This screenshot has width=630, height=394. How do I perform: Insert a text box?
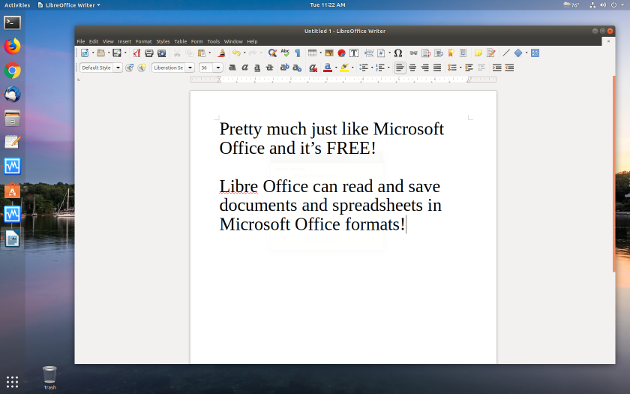354,53
